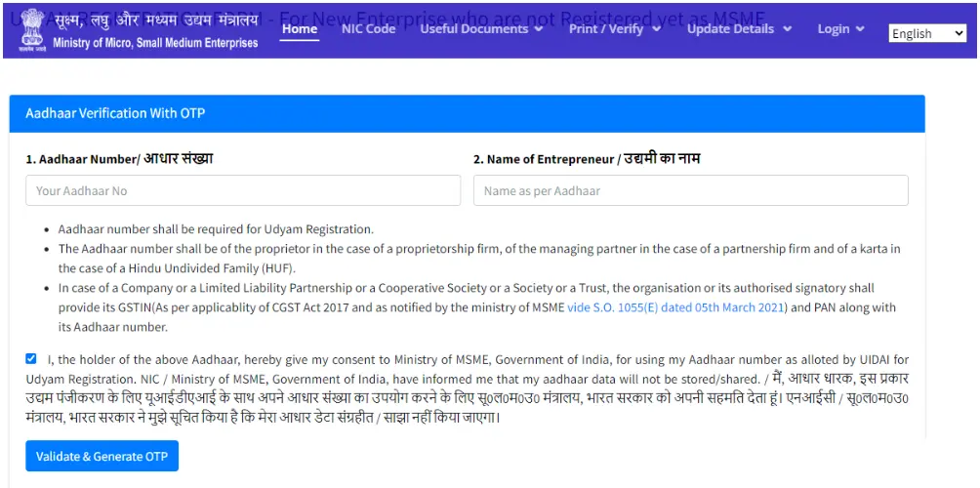
Task: Click the Ministry of Micro, Small Medium Enterprises title
Action: pos(155,43)
